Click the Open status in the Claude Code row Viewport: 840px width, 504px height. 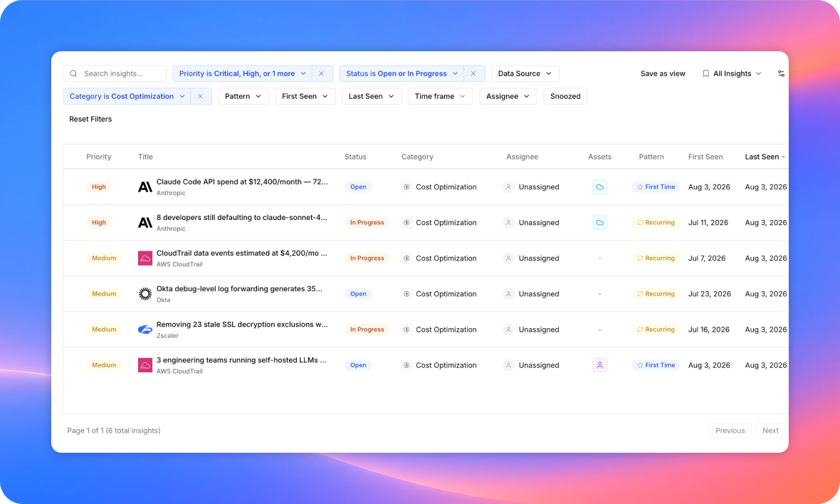tap(358, 187)
